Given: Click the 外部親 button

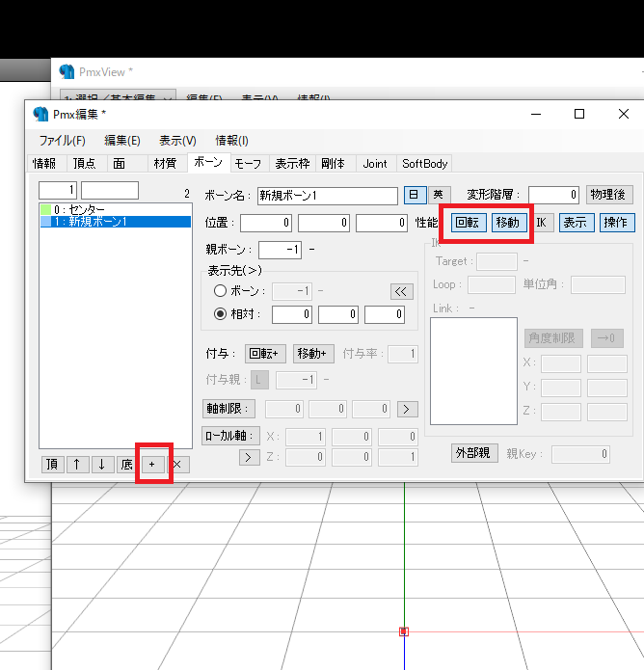Looking at the screenshot, I should pos(473,454).
